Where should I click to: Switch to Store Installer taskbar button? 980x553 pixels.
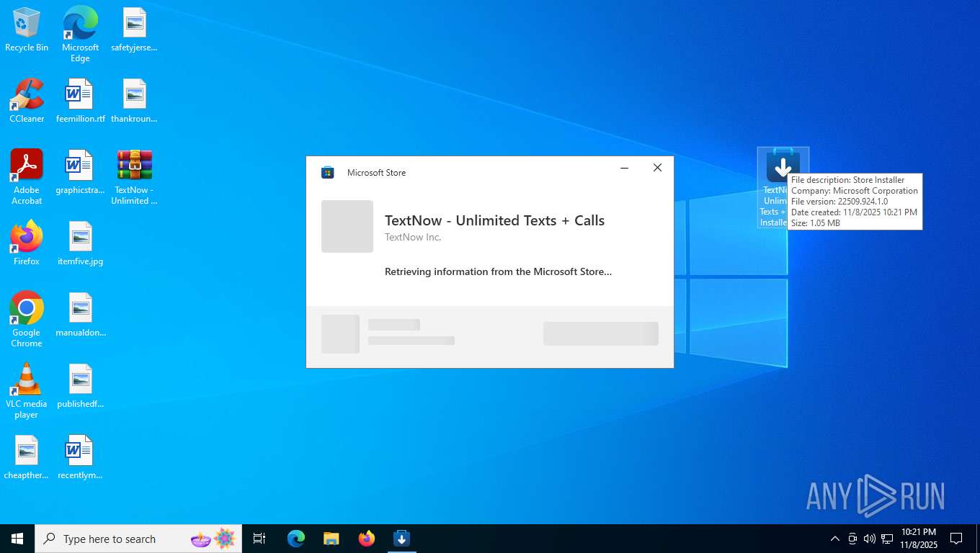[402, 539]
